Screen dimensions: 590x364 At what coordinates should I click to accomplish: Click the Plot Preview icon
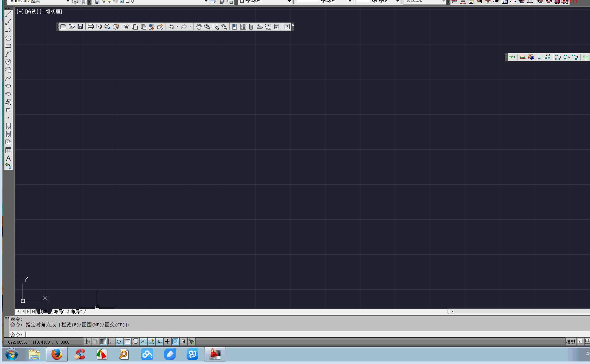coord(99,27)
